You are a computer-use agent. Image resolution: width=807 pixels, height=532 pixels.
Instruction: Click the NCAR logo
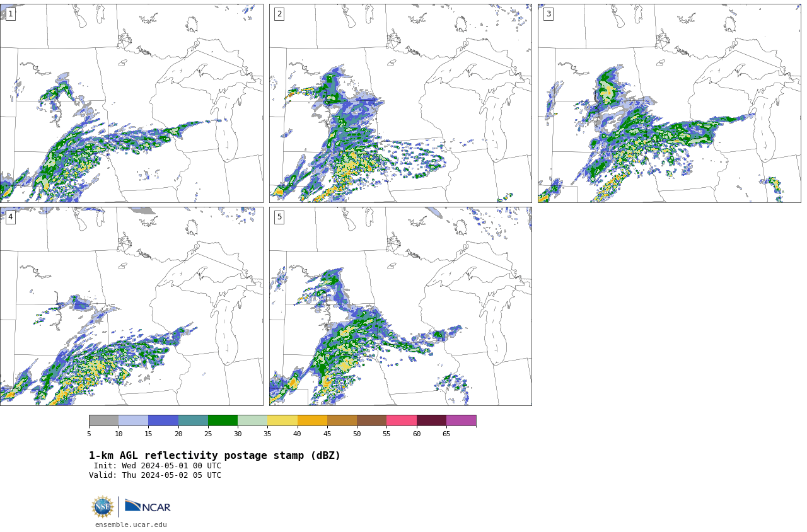(148, 506)
